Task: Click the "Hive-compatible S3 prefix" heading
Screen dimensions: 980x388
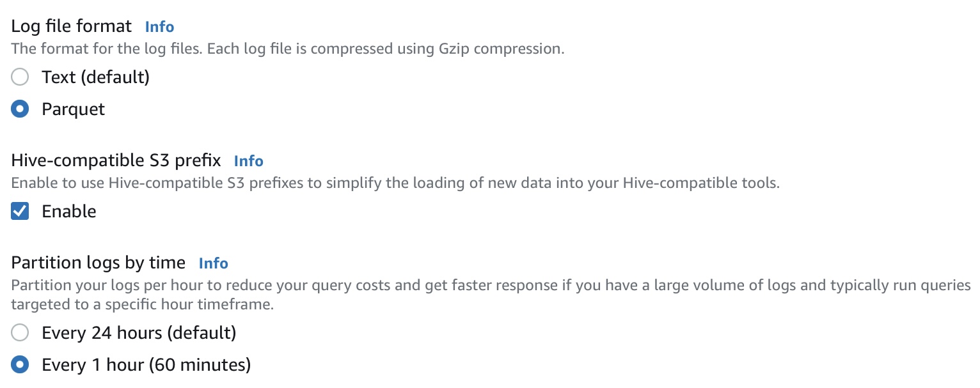Action: point(116,160)
